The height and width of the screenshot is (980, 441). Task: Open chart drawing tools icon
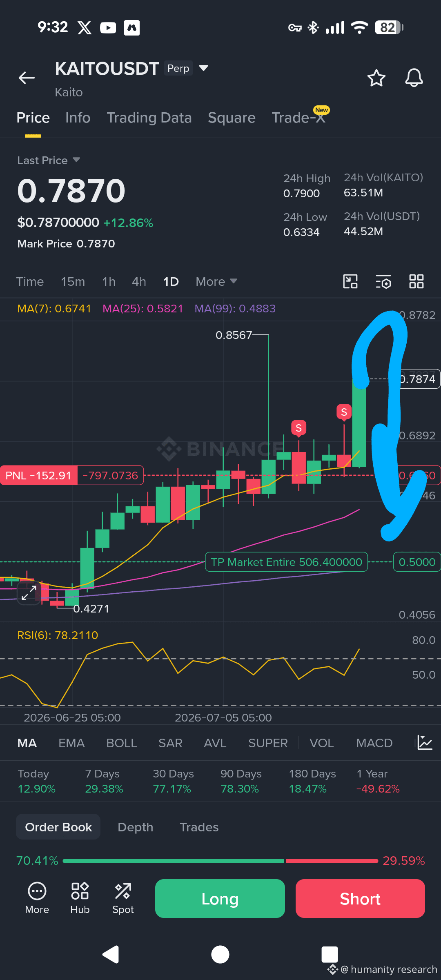coord(350,281)
